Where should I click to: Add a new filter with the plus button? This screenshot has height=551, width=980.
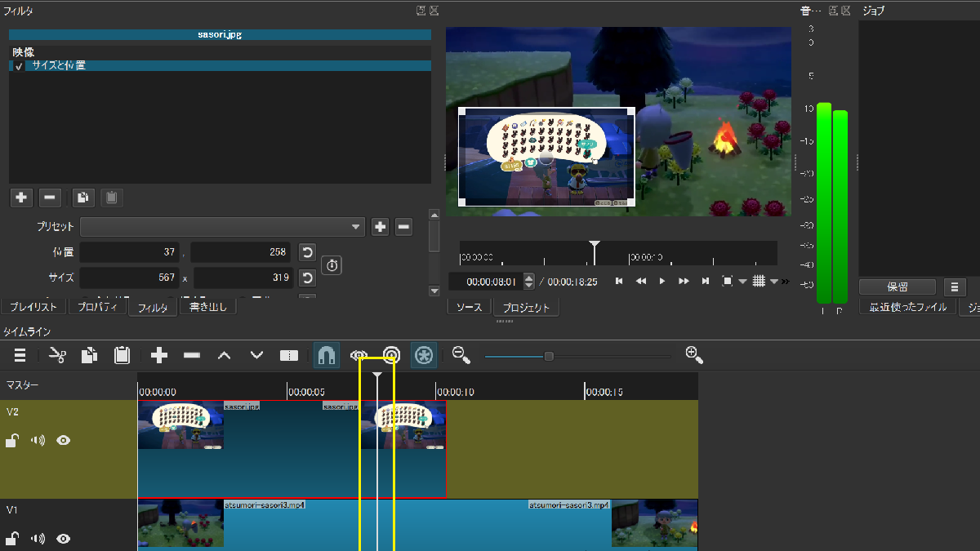click(x=22, y=197)
